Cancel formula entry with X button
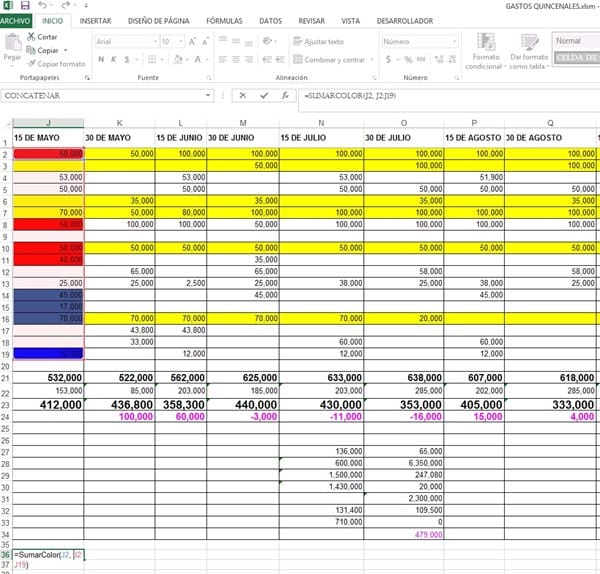 (243, 95)
